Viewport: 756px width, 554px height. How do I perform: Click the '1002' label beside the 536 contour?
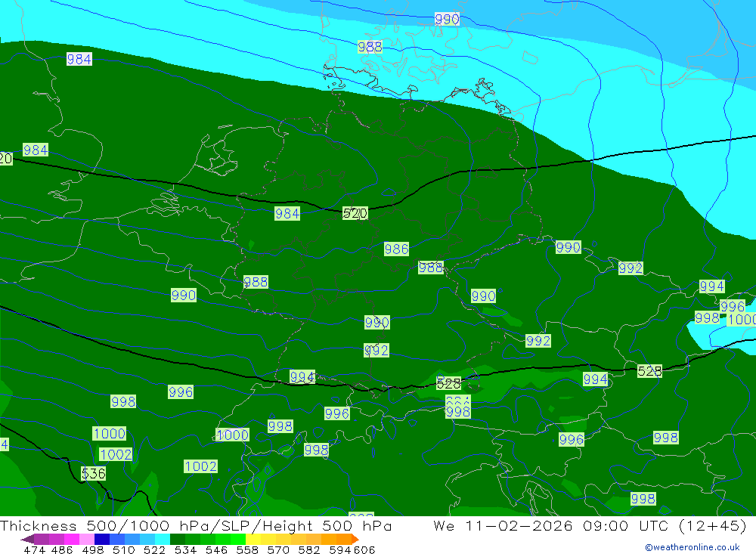point(116,454)
